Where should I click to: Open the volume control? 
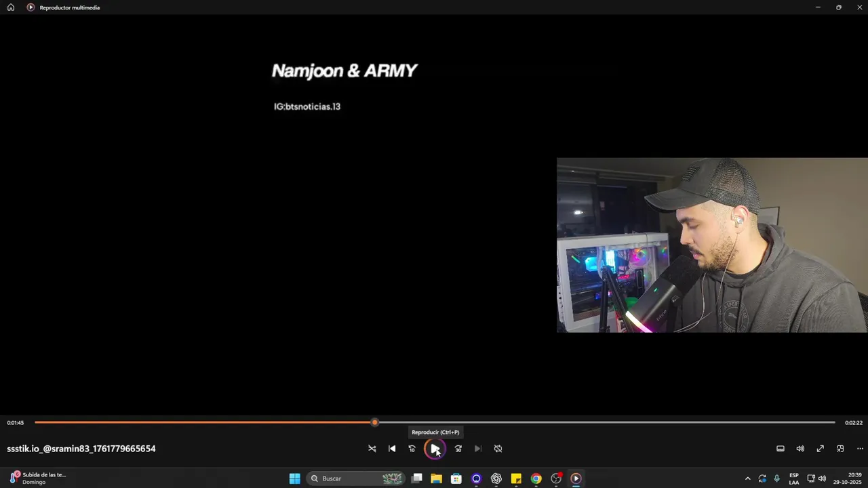coord(800,449)
